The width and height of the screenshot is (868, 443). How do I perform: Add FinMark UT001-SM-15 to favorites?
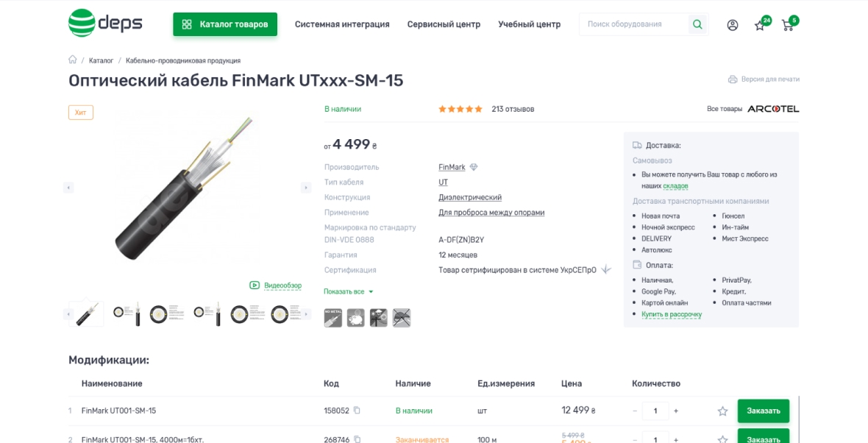coord(722,411)
